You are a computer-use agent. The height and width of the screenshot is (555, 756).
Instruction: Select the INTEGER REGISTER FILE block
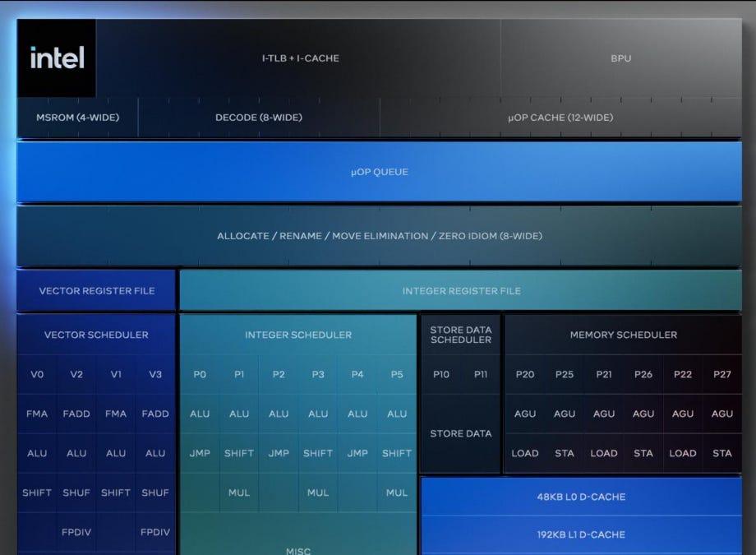461,290
